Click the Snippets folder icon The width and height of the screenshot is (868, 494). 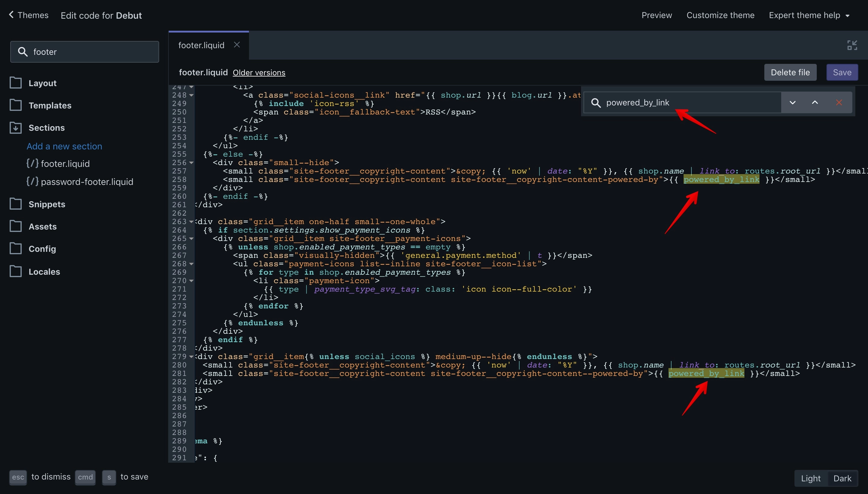(x=16, y=204)
